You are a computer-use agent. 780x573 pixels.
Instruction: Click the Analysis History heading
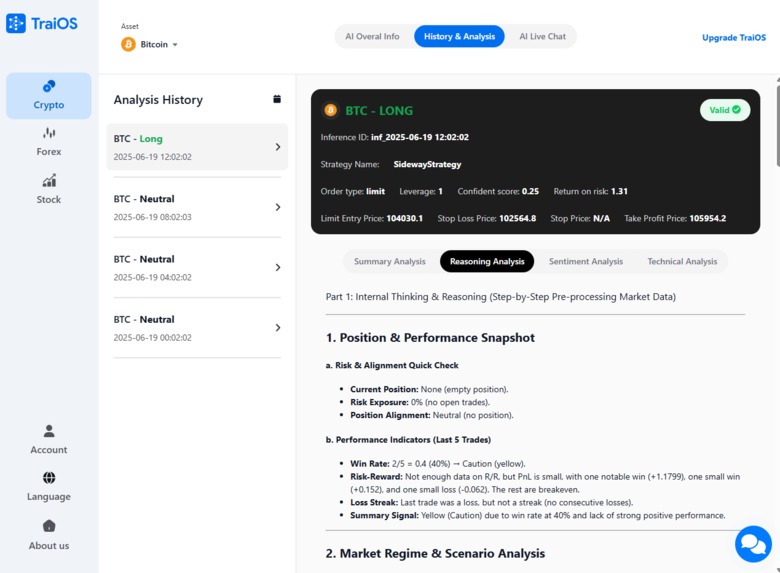(x=158, y=99)
